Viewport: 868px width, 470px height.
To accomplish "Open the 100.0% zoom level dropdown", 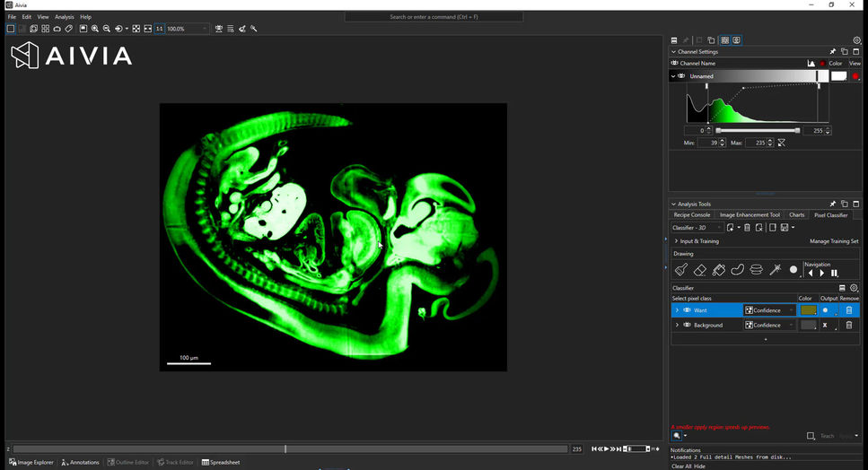I will point(187,29).
